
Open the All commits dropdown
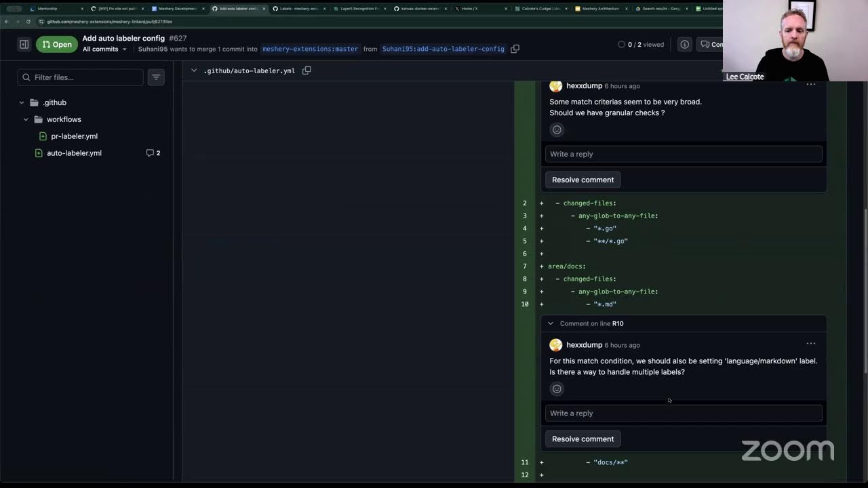104,49
